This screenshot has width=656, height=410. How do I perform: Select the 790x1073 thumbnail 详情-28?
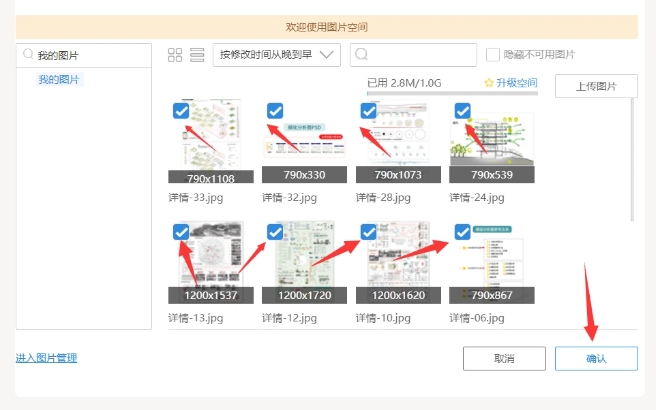(398, 141)
